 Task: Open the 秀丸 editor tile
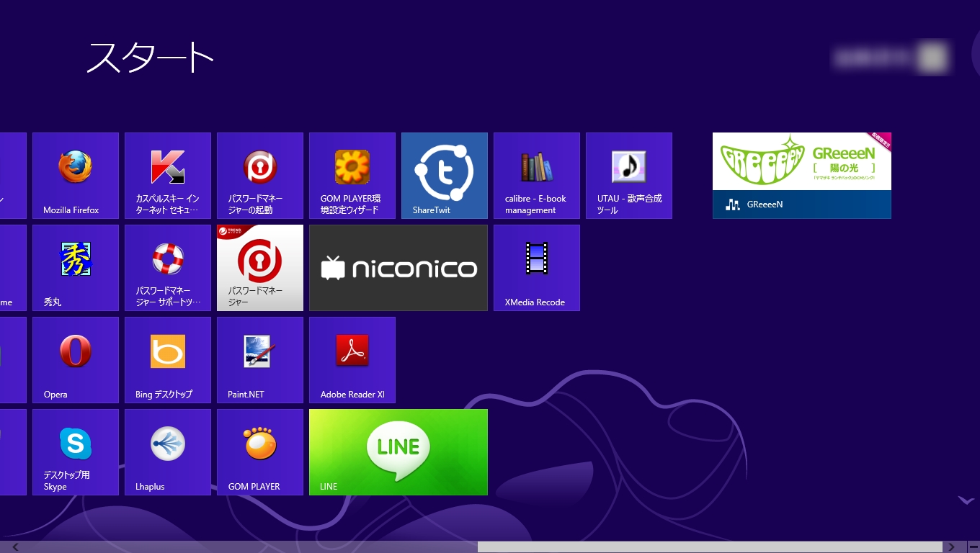[76, 268]
